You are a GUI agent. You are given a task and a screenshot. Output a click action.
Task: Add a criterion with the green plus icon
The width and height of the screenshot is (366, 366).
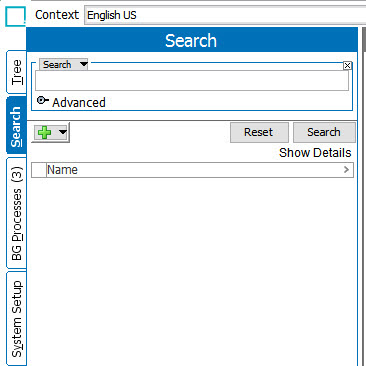44,132
